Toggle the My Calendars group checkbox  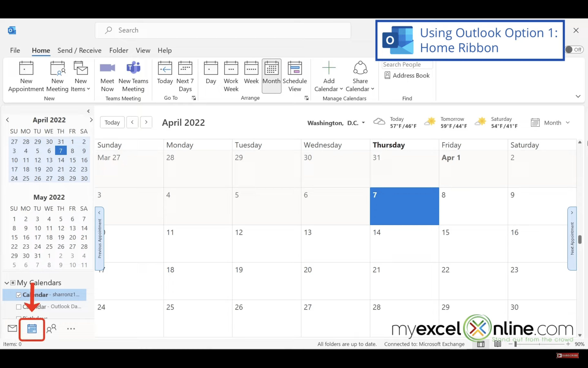coord(13,283)
